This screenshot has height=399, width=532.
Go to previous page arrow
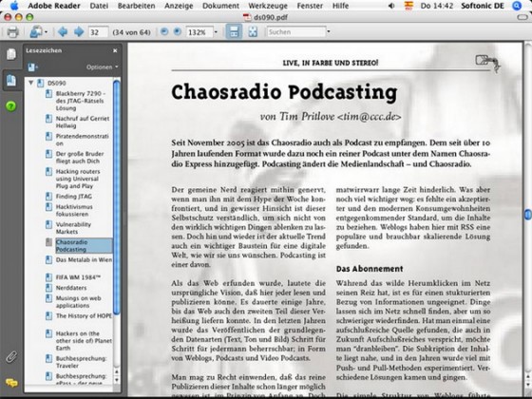click(63, 32)
